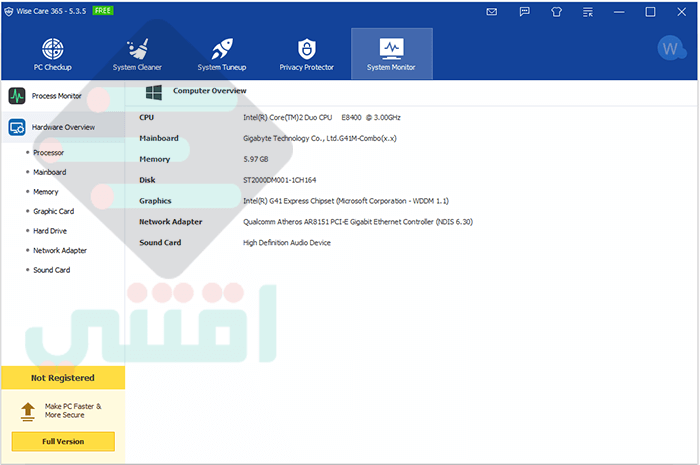This screenshot has width=700, height=465.
Task: Click the user avatar W icon
Action: coord(671,48)
